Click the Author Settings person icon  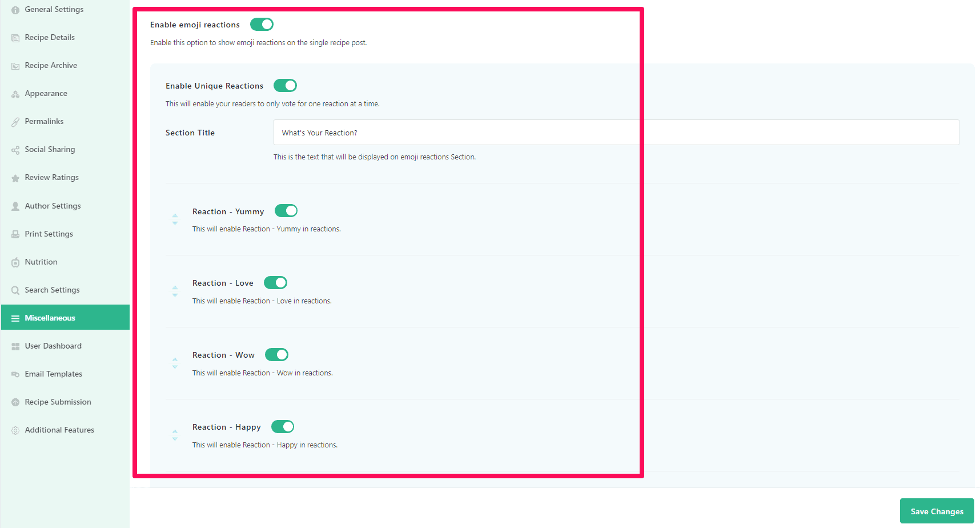click(x=15, y=206)
